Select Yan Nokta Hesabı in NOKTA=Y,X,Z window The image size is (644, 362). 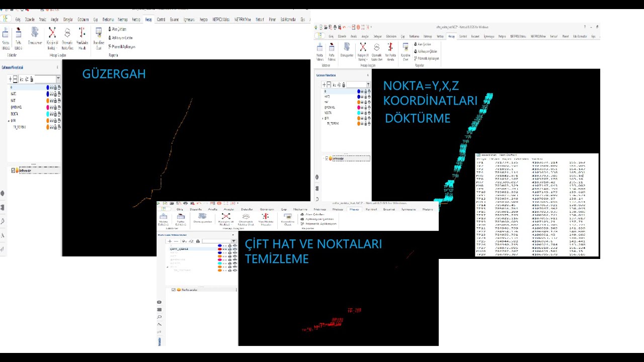tap(390, 52)
